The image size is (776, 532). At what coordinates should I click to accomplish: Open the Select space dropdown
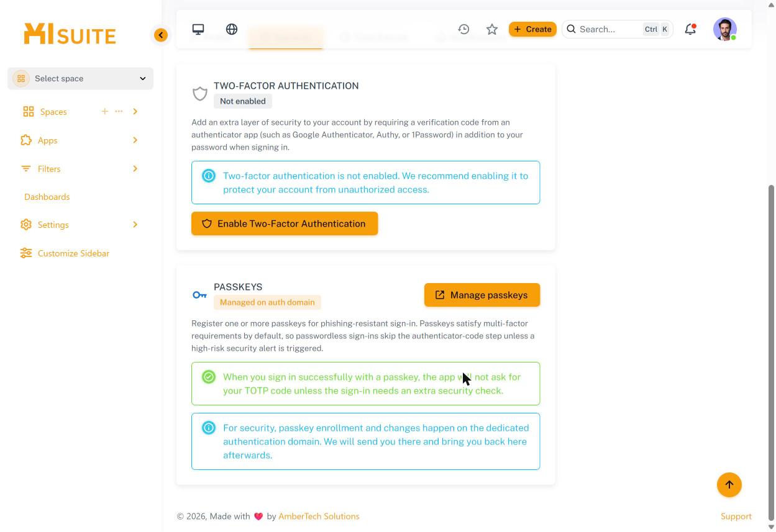tap(81, 78)
